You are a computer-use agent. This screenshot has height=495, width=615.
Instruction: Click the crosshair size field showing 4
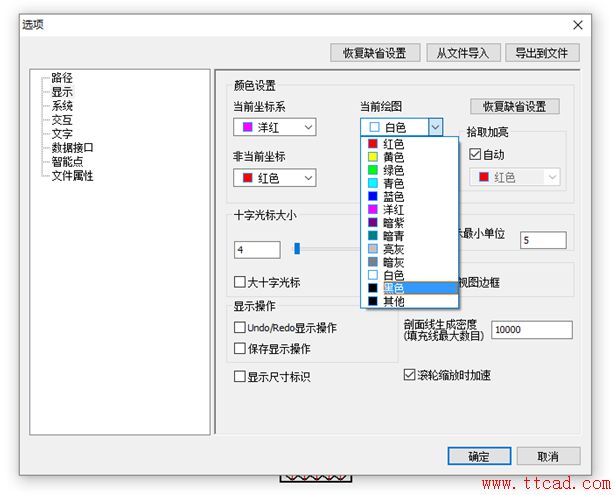[x=257, y=249]
